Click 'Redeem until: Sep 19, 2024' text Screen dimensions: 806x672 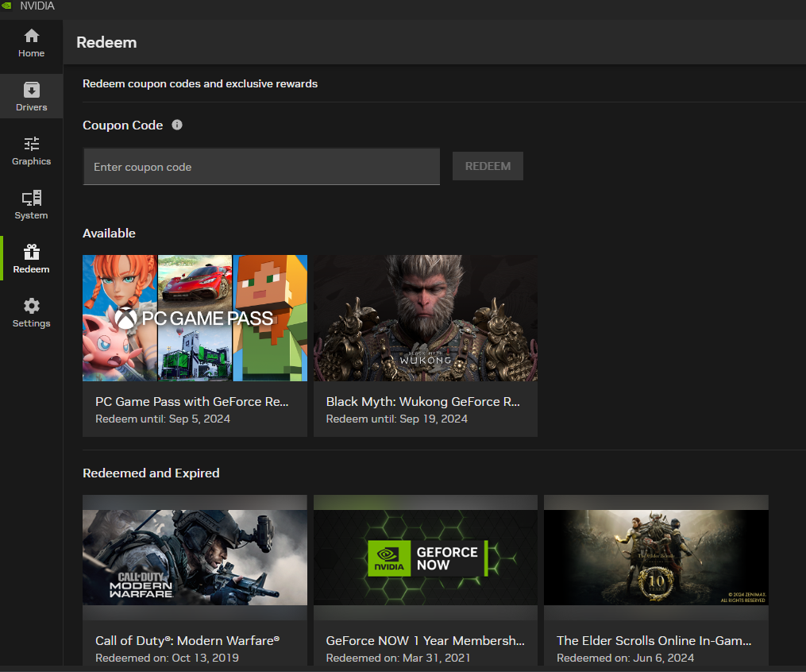pos(397,419)
